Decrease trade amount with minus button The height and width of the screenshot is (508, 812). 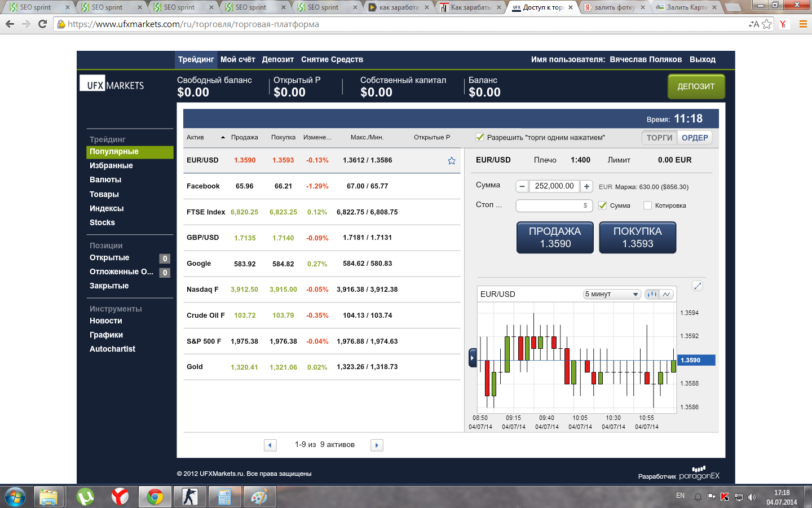coord(522,186)
